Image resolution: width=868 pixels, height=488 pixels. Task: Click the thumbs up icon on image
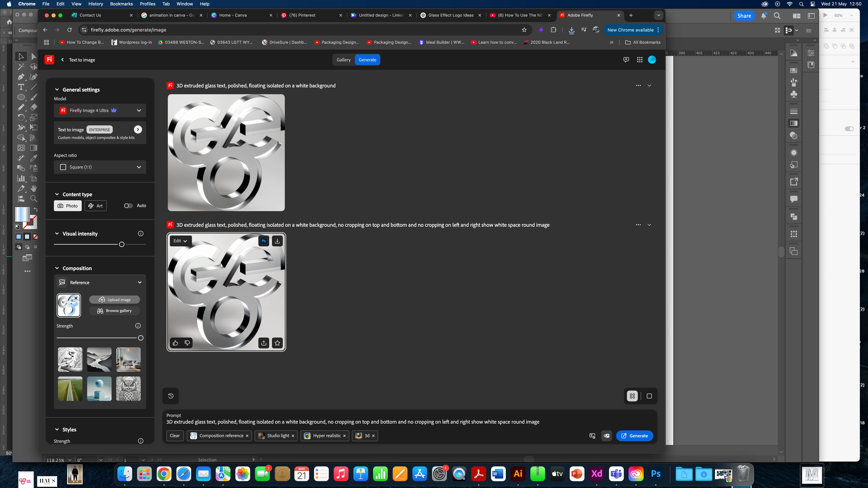tap(175, 343)
